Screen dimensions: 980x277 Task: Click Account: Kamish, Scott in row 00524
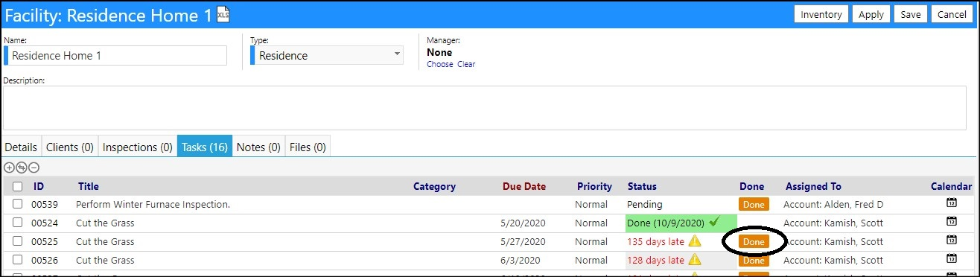click(x=835, y=223)
